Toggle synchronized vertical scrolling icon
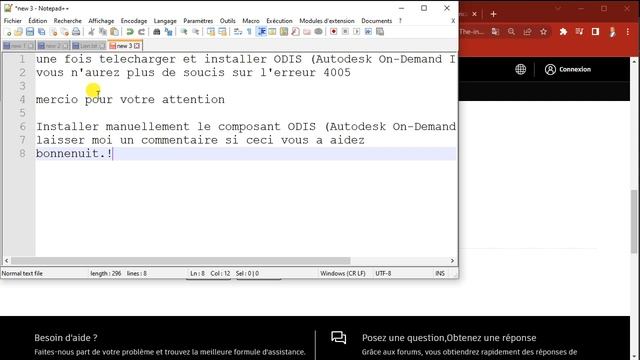Screen dimensions: 640x360 tap(211, 32)
